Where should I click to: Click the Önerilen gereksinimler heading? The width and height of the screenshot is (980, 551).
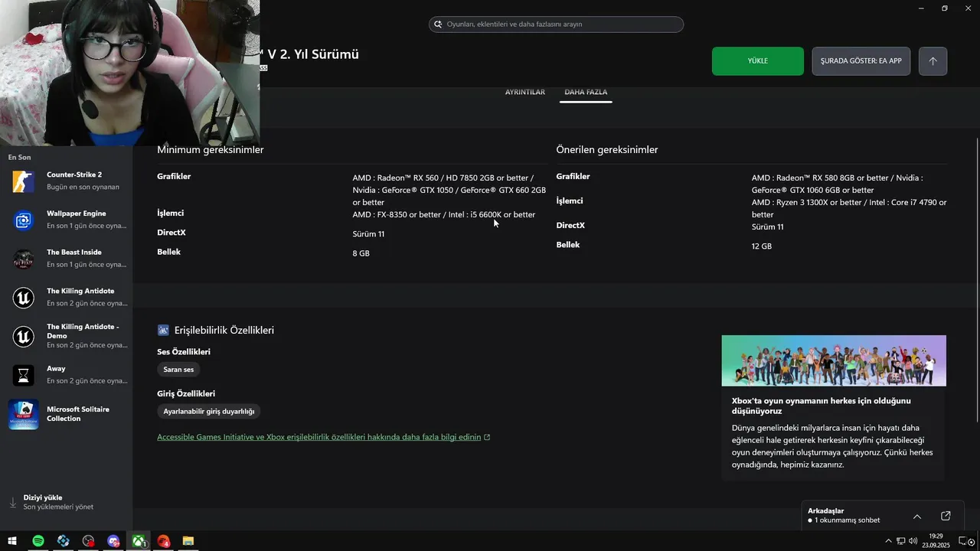click(x=607, y=150)
